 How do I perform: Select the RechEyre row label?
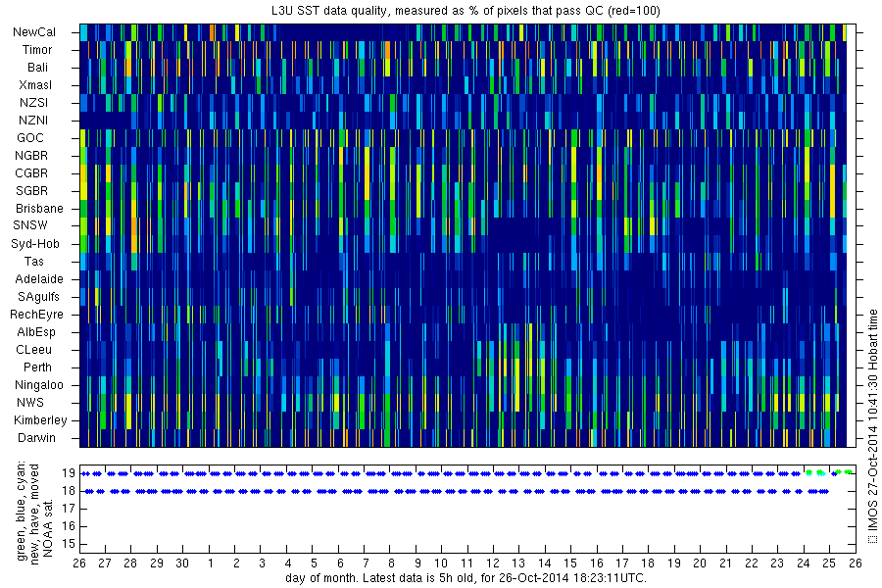point(36,314)
